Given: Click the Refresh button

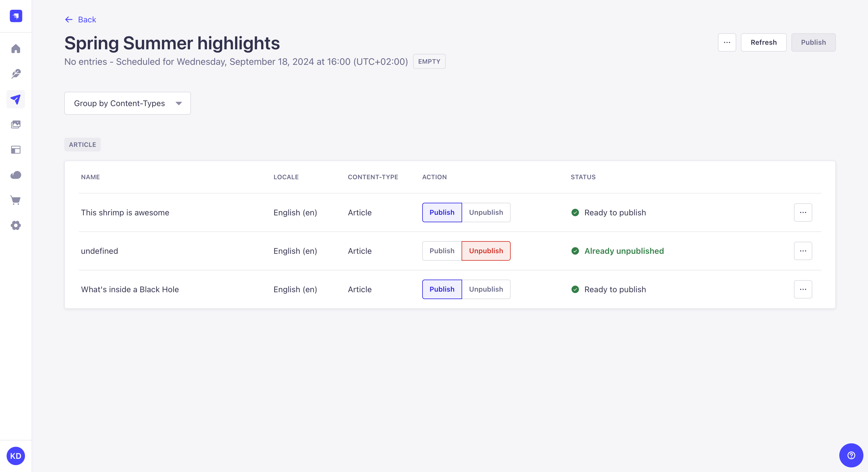Looking at the screenshot, I should (763, 42).
